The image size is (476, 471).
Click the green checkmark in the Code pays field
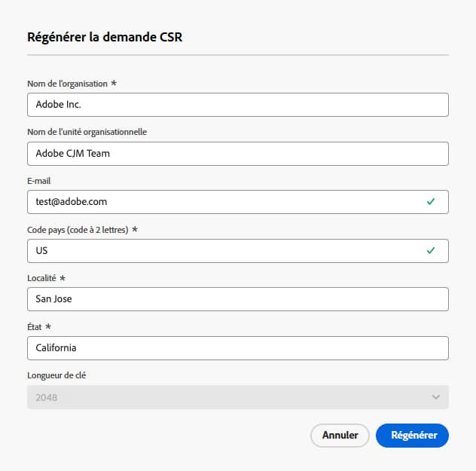tap(431, 250)
